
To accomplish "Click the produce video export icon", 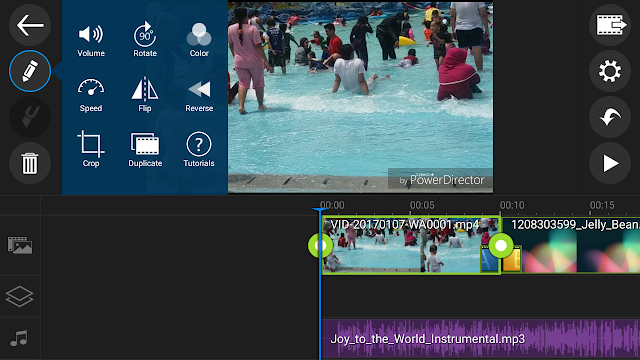I will coord(610,25).
